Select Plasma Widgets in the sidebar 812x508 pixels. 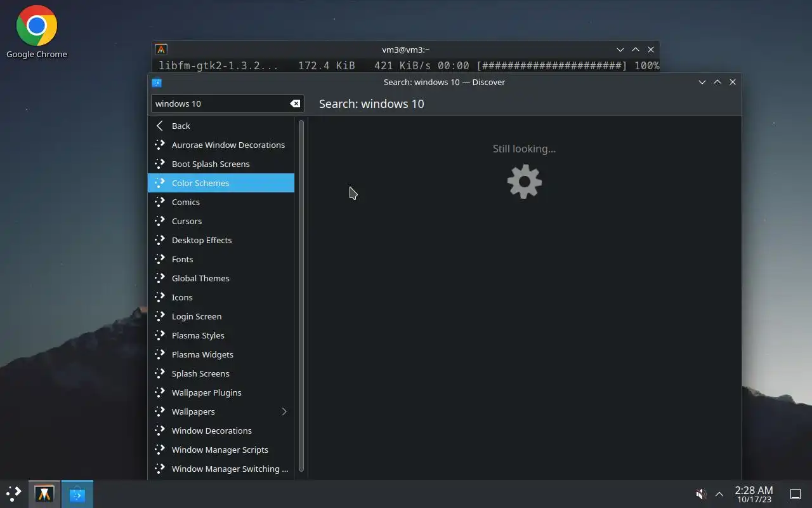[221, 354]
